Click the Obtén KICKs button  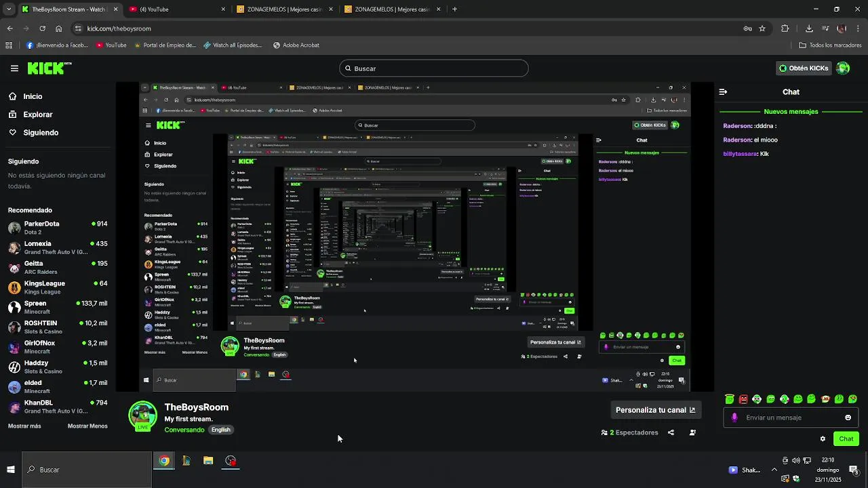(x=804, y=68)
